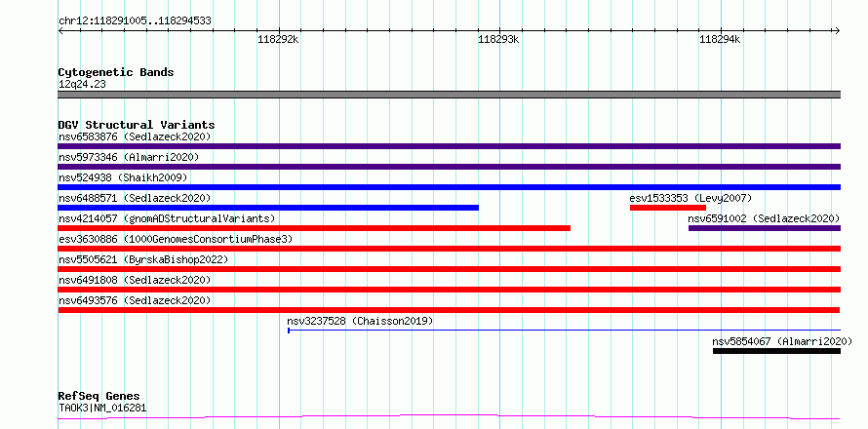Select the short red esv1533353 bar
This screenshot has width=868, height=429.
[668, 208]
